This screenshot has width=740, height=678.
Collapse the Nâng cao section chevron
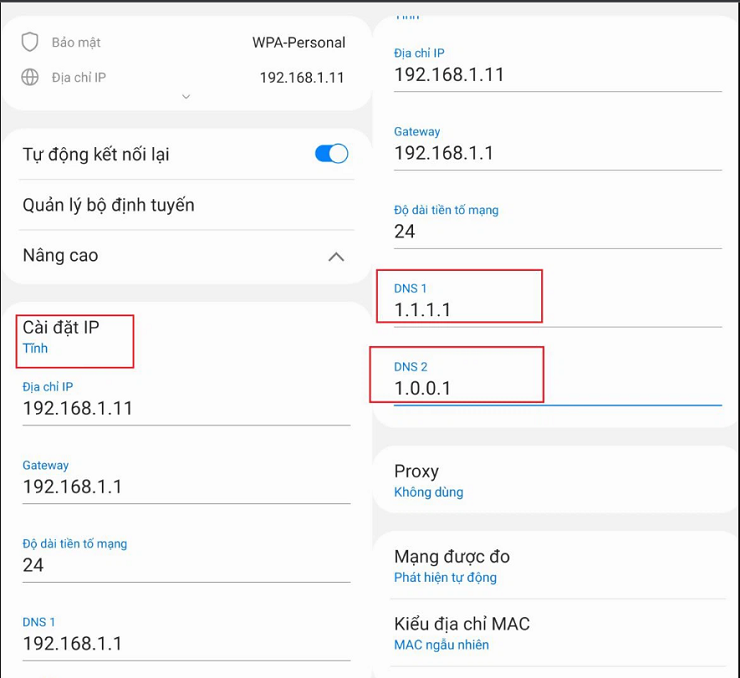[x=336, y=257]
